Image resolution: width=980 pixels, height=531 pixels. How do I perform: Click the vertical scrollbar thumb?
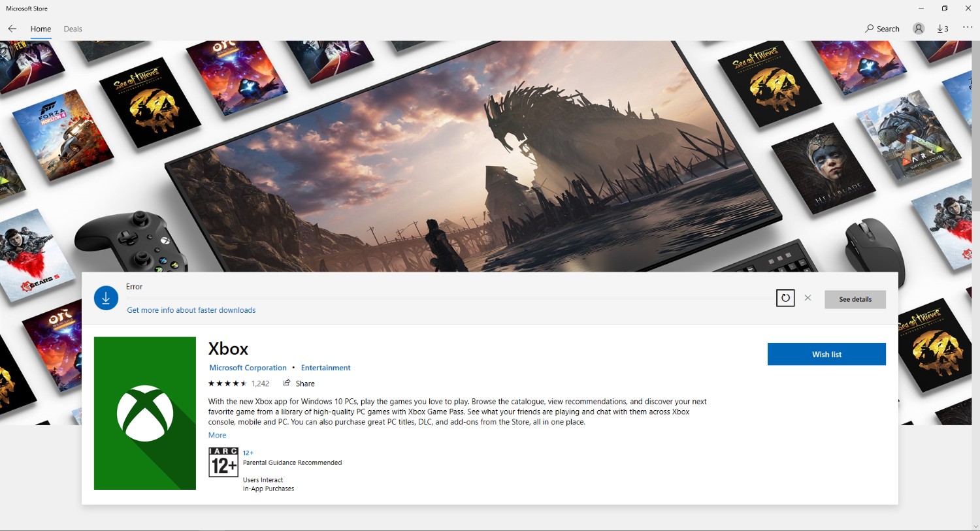point(976,126)
